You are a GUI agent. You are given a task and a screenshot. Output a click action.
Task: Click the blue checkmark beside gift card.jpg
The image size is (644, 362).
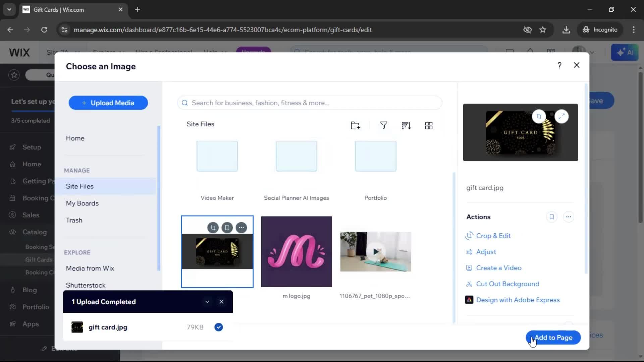coord(219,327)
